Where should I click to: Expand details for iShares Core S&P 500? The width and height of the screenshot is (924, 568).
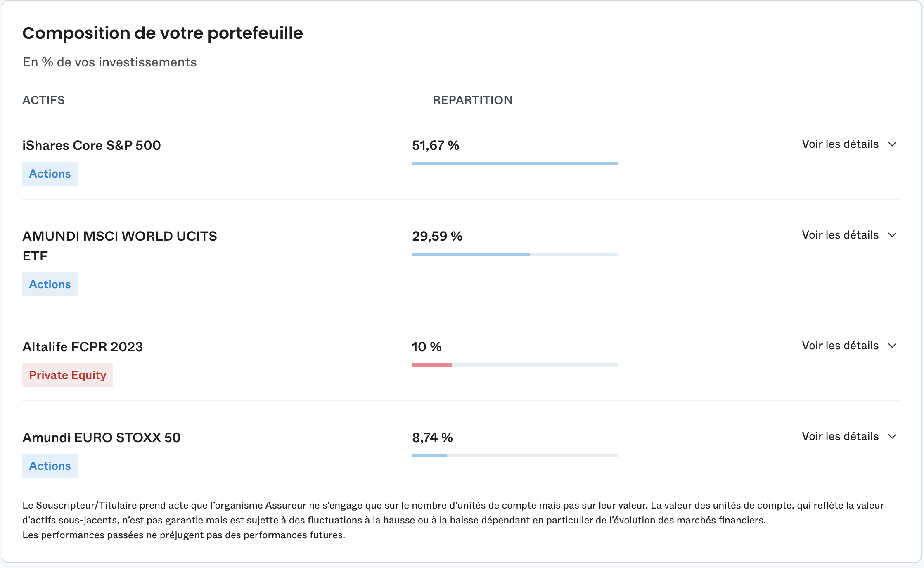click(x=840, y=144)
